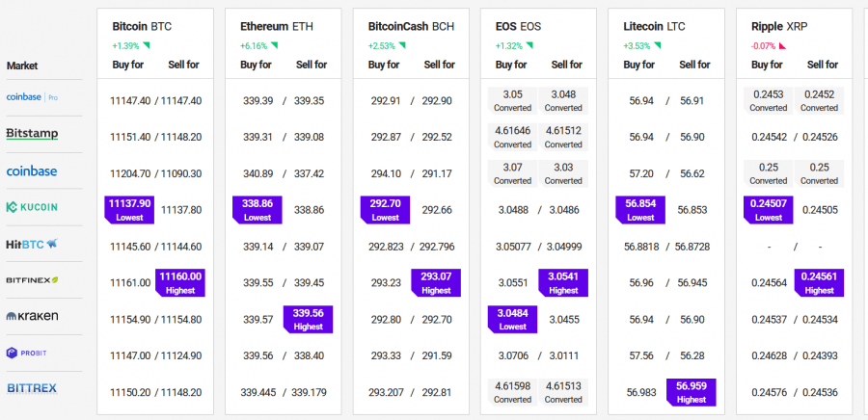Click the red trend arrow beside -0.07%
The image size is (868, 420).
click(783, 46)
